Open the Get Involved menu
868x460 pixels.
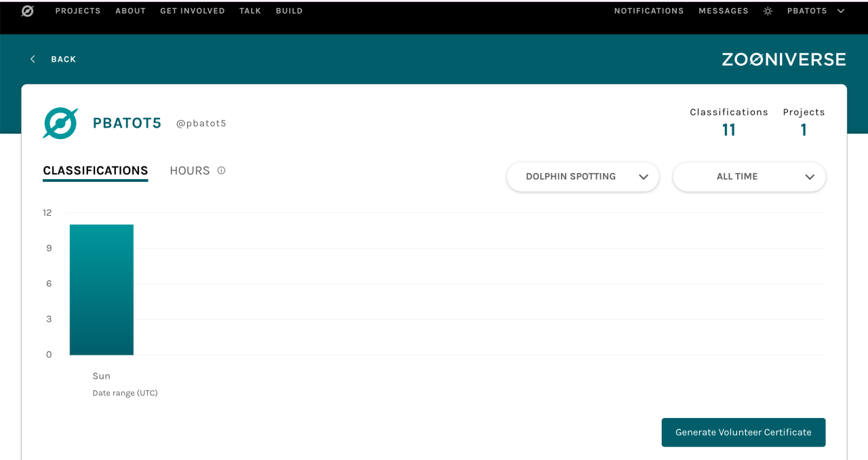193,11
